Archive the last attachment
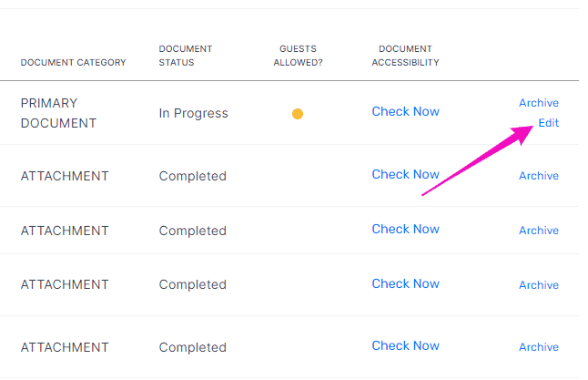 pos(539,347)
